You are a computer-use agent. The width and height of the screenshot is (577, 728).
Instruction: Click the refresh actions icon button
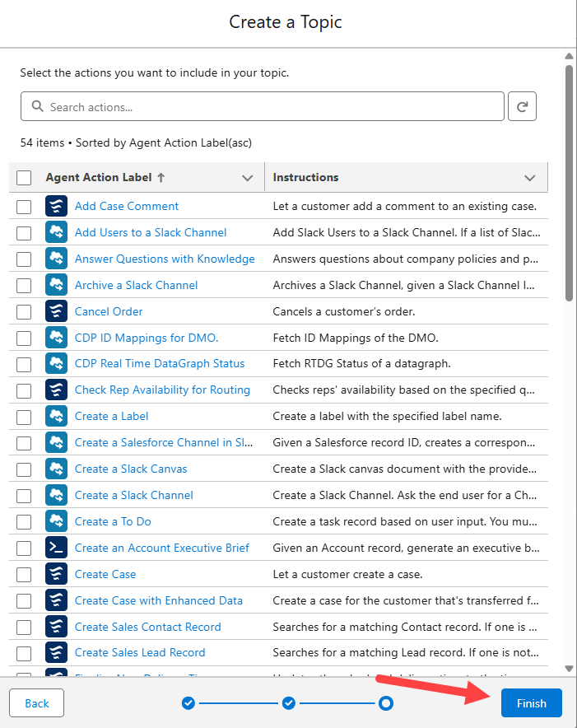(522, 106)
